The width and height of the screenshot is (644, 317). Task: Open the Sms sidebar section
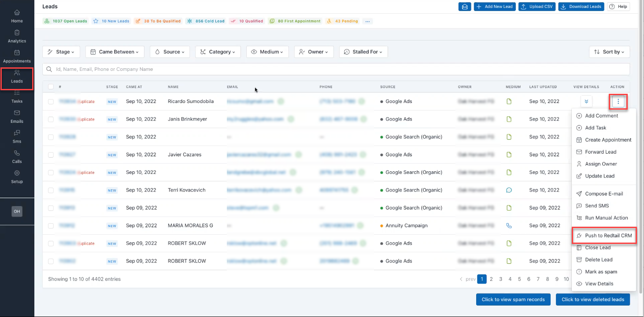tap(17, 136)
